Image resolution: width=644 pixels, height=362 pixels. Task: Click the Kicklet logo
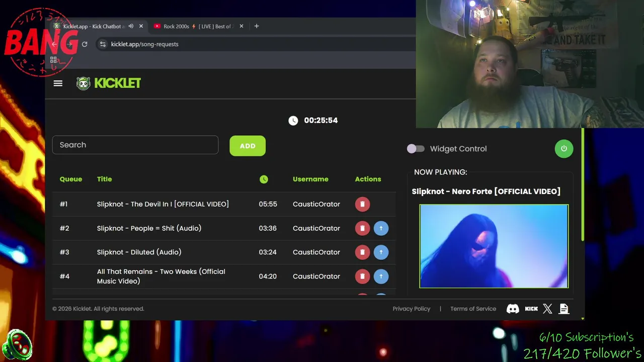(x=109, y=83)
